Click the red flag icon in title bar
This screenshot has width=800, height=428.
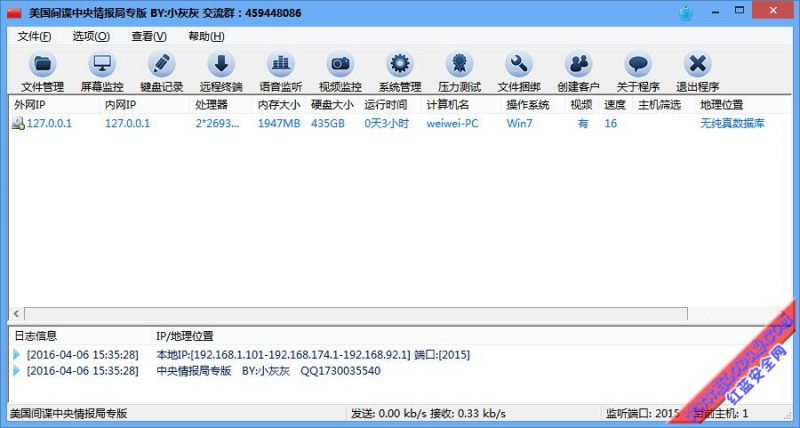tap(14, 12)
